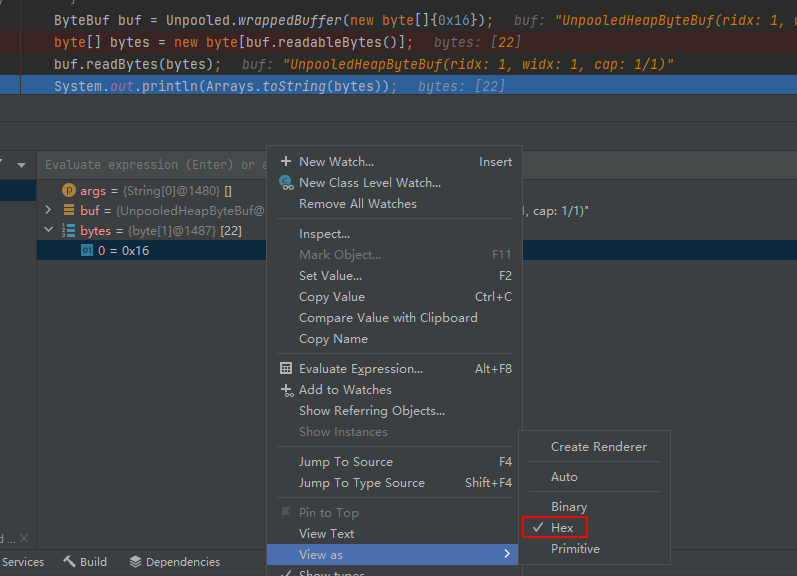Open the evaluate expression dropdown arrow
This screenshot has width=797, height=576.
tap(21, 164)
